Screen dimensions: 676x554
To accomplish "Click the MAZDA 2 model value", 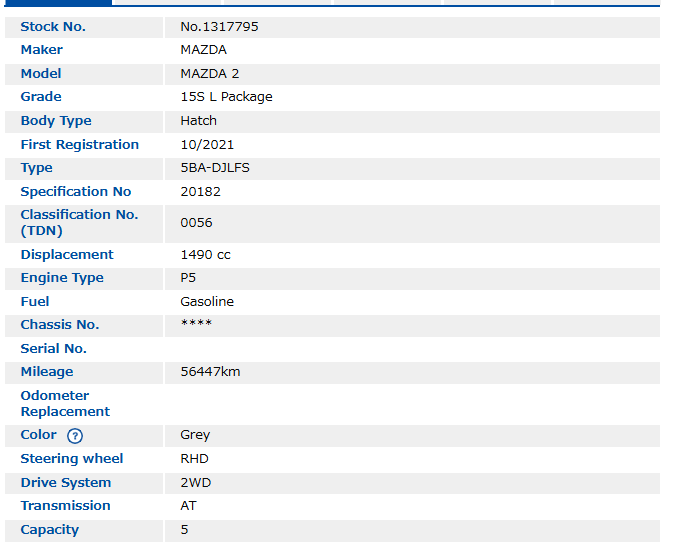I will click(x=209, y=74).
